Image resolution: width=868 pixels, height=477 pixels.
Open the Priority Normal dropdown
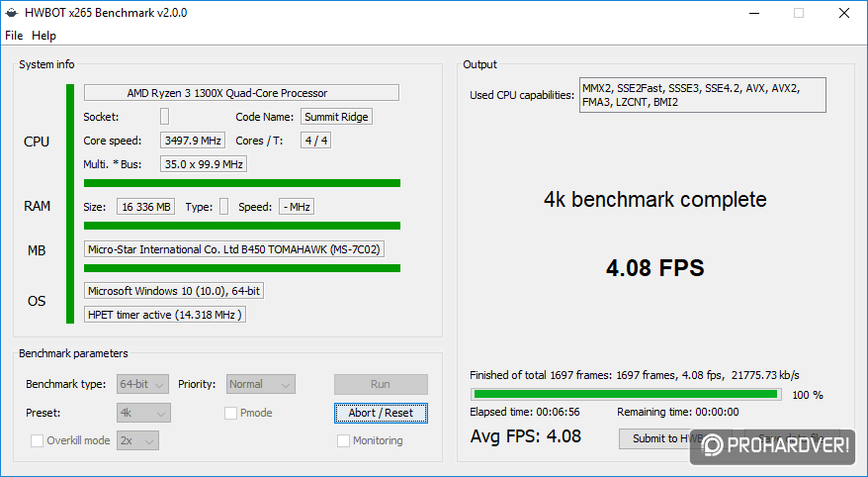point(261,384)
